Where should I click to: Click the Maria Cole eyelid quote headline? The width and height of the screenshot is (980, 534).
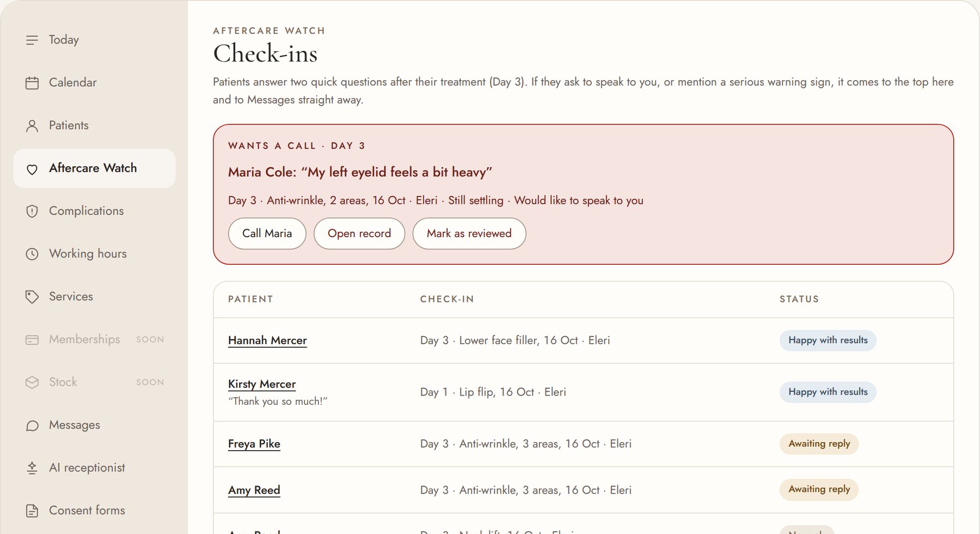pos(360,172)
